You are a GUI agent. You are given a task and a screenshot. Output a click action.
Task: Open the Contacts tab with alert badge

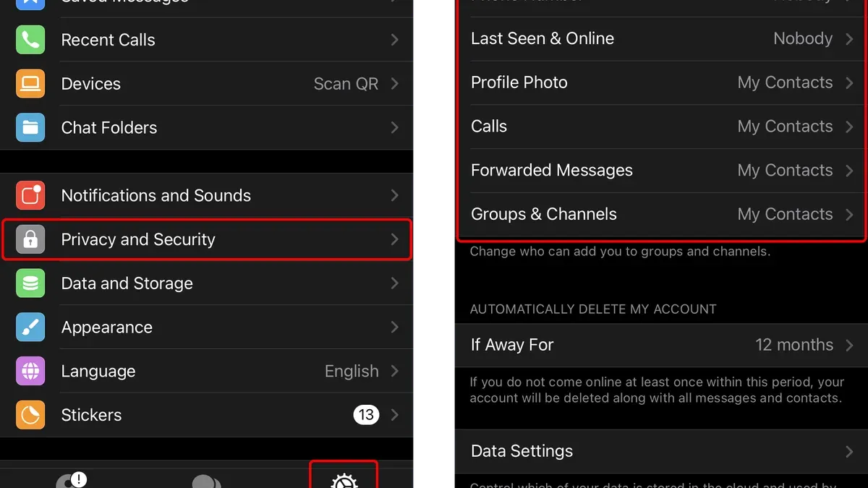tap(72, 480)
